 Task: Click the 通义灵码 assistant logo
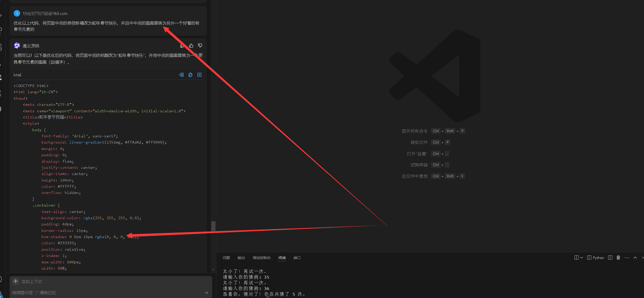pos(17,46)
